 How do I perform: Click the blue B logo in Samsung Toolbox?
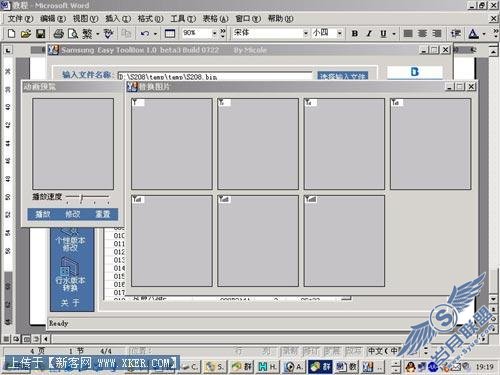click(415, 72)
